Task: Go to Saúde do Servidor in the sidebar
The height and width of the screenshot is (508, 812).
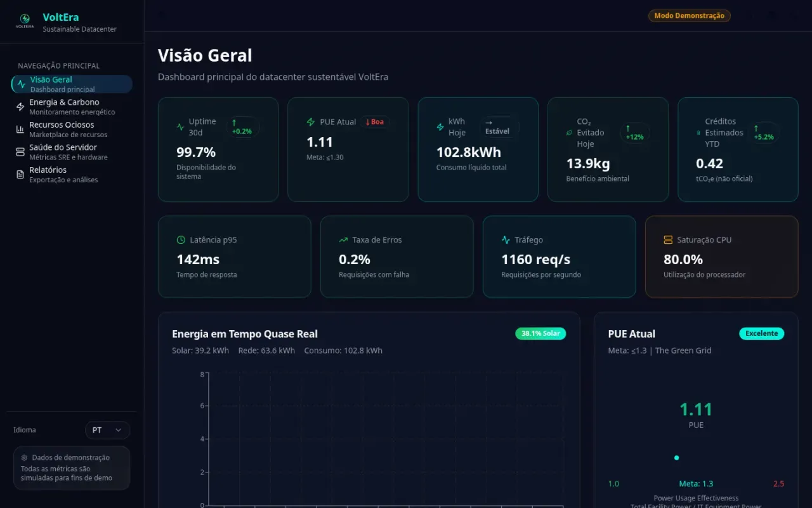Action: tap(71, 152)
